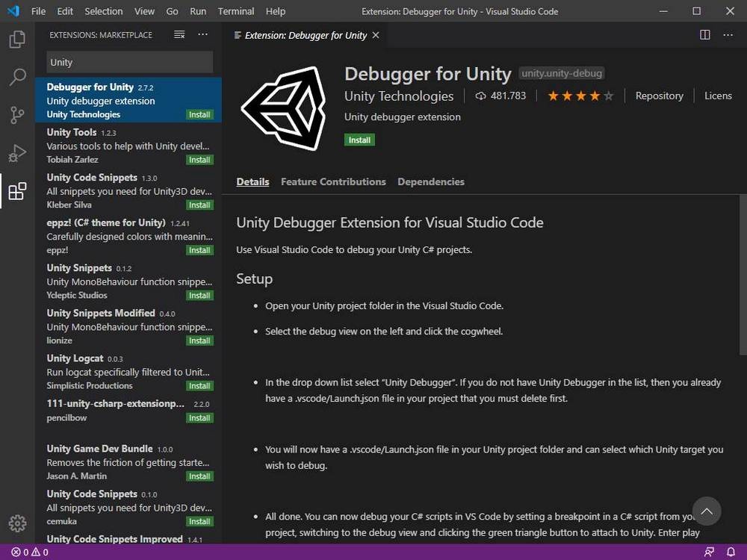This screenshot has width=747, height=560.
Task: Open the Search view icon
Action: [17, 77]
